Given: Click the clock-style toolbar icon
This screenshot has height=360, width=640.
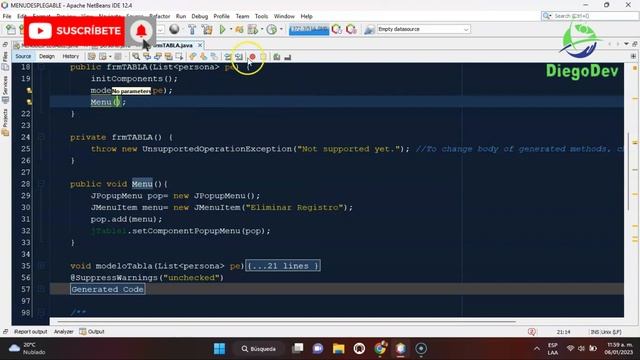Looking at the screenshot, I should click(271, 29).
